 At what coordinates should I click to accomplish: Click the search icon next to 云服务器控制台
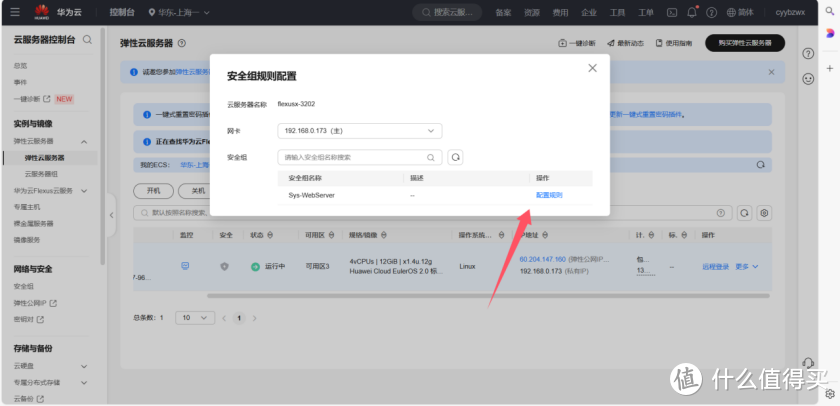[88, 40]
